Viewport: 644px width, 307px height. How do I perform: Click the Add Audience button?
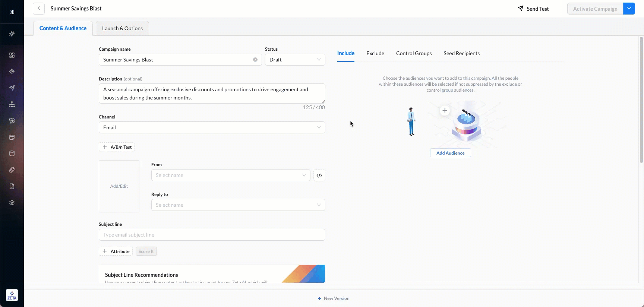click(450, 153)
